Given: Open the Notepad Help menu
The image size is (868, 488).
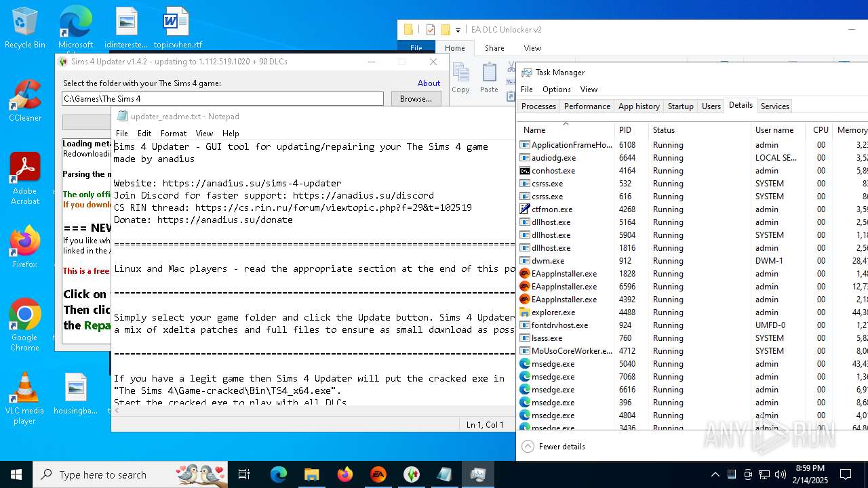Looking at the screenshot, I should [x=231, y=134].
